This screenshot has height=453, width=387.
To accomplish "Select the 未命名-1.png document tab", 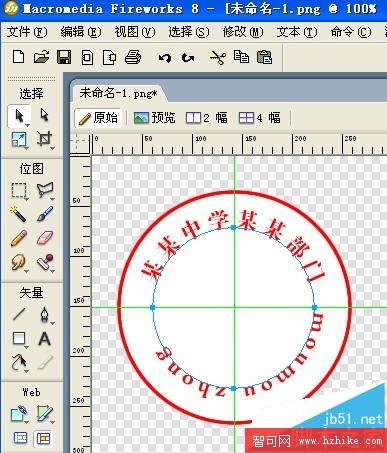I will [118, 93].
